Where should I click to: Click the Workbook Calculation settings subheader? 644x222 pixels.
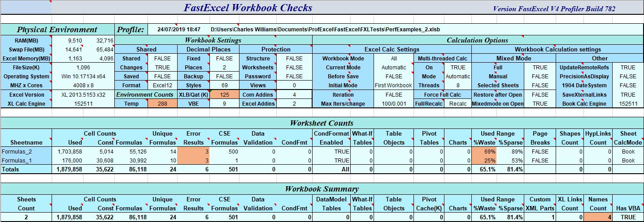[x=557, y=49]
